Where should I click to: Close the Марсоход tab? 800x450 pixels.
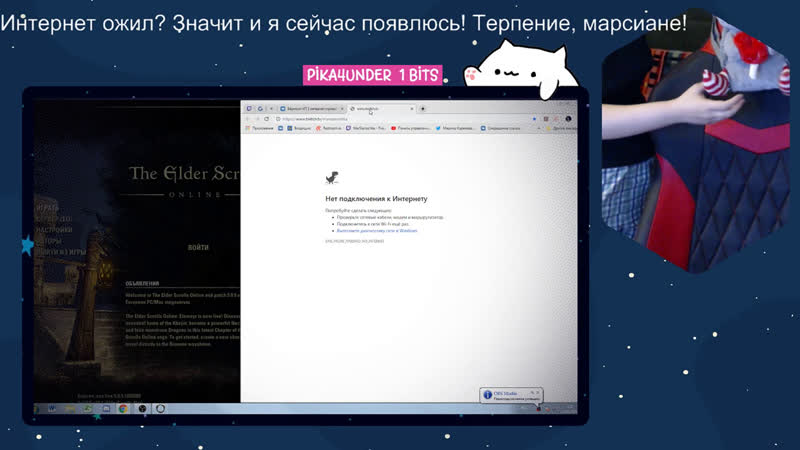342,109
